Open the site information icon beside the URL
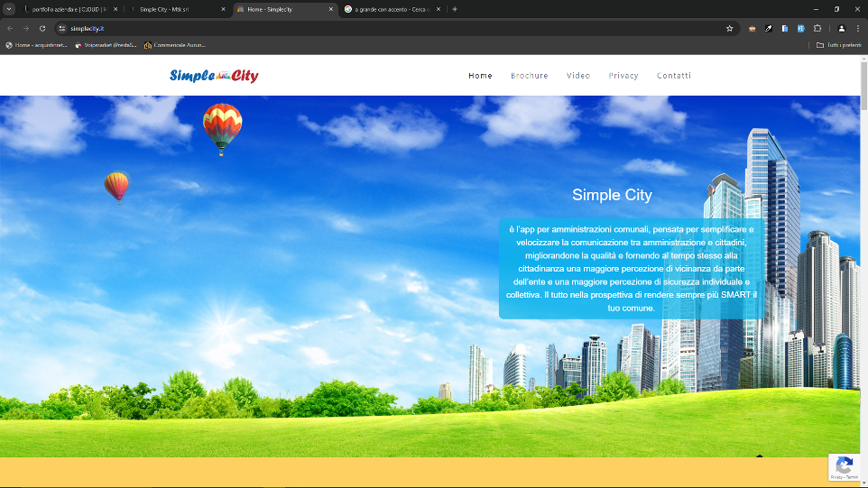 62,28
